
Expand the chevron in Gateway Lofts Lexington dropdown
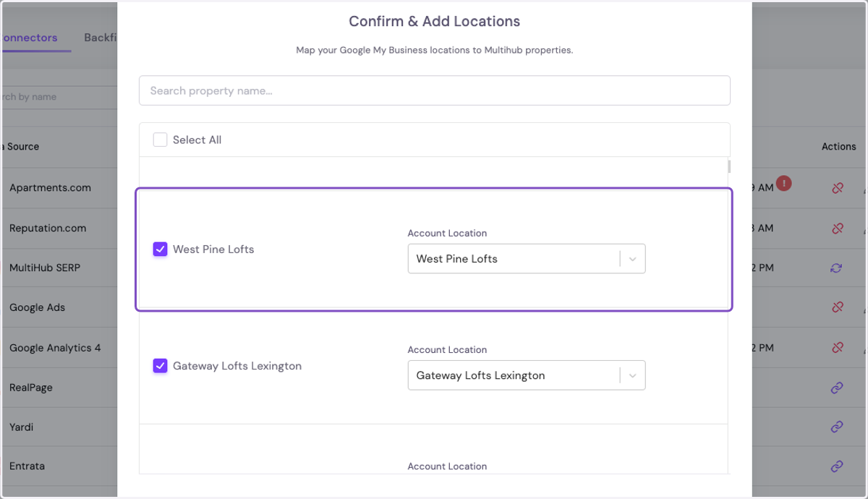coord(632,375)
